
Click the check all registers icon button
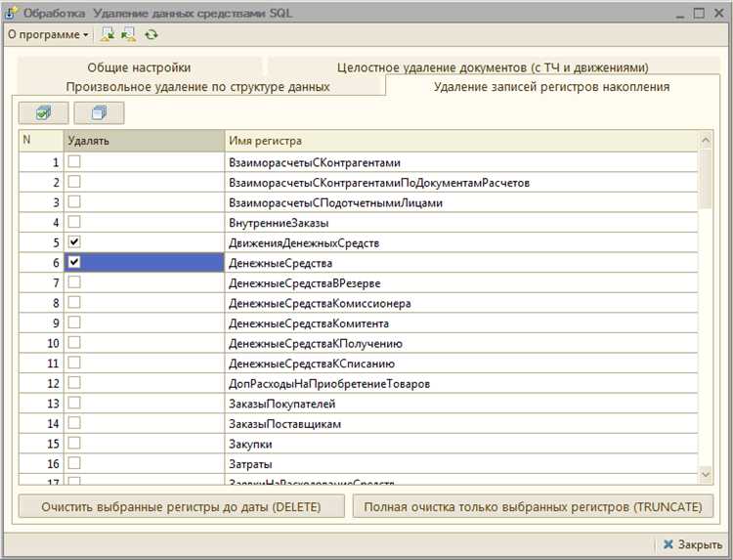(x=44, y=113)
